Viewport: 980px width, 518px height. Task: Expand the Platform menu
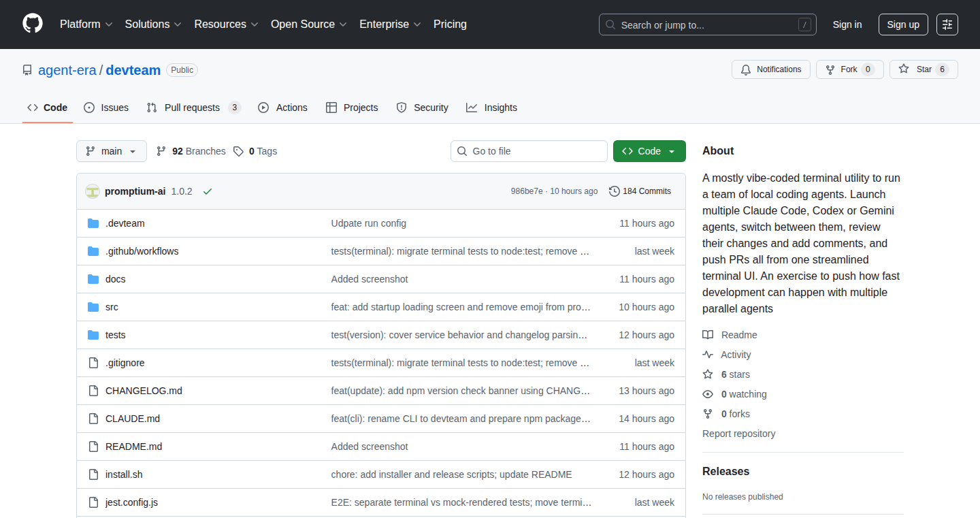[x=86, y=24]
